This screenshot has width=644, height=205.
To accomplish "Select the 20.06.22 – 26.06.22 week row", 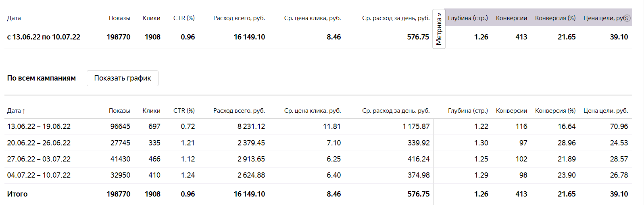I will pyautogui.click(x=39, y=143).
